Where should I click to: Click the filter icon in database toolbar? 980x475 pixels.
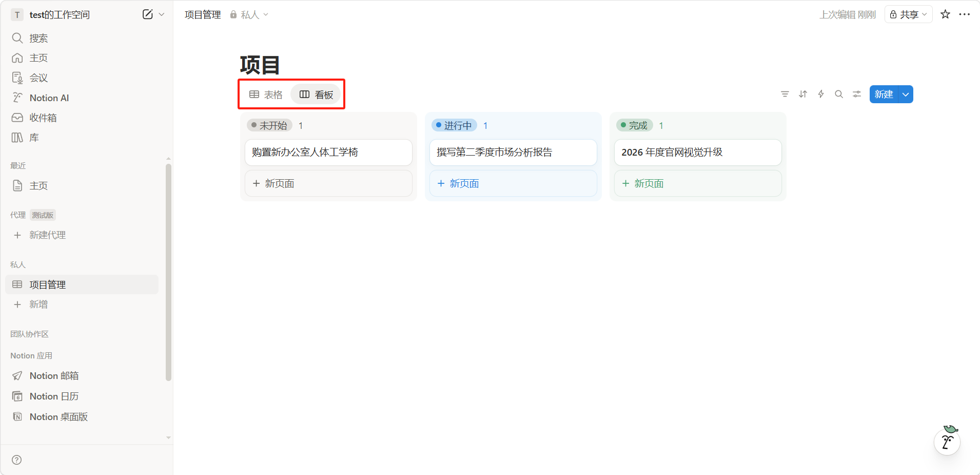785,94
